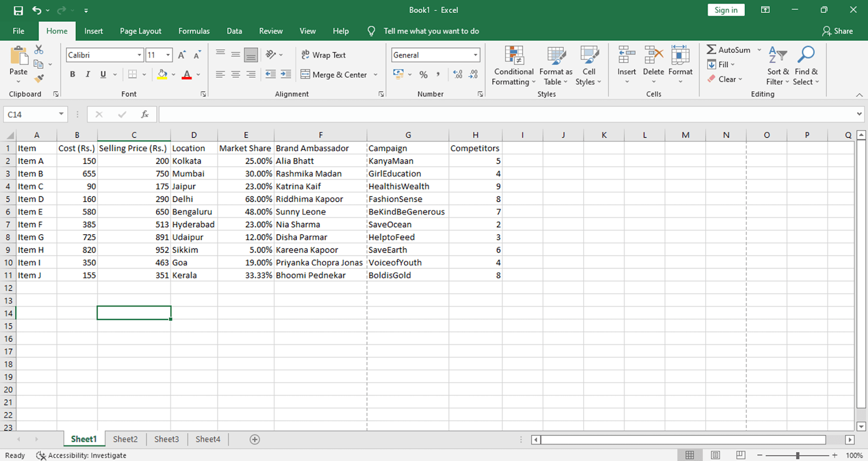868x461 pixels.
Task: Open the Calibri font name dropdown
Action: click(x=139, y=55)
